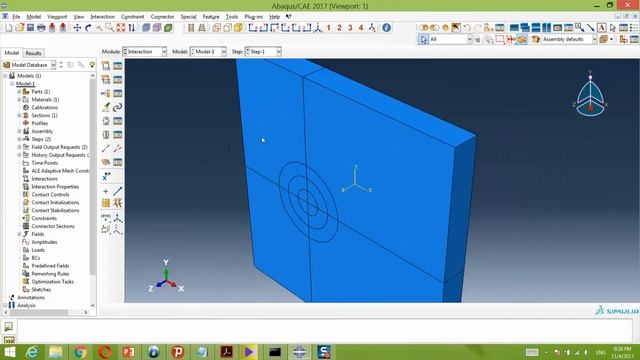Select the Rotate View tool
This screenshot has width=640, height=360.
pyautogui.click(x=88, y=28)
